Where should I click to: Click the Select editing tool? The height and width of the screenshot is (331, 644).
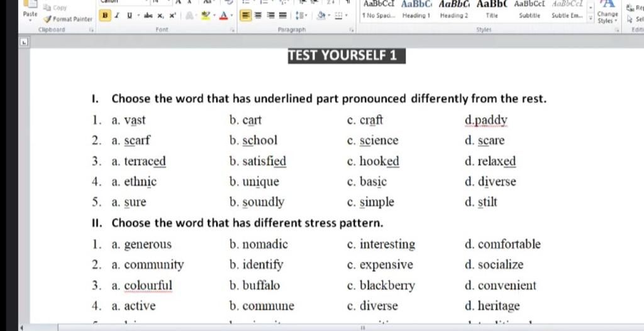coord(636,19)
